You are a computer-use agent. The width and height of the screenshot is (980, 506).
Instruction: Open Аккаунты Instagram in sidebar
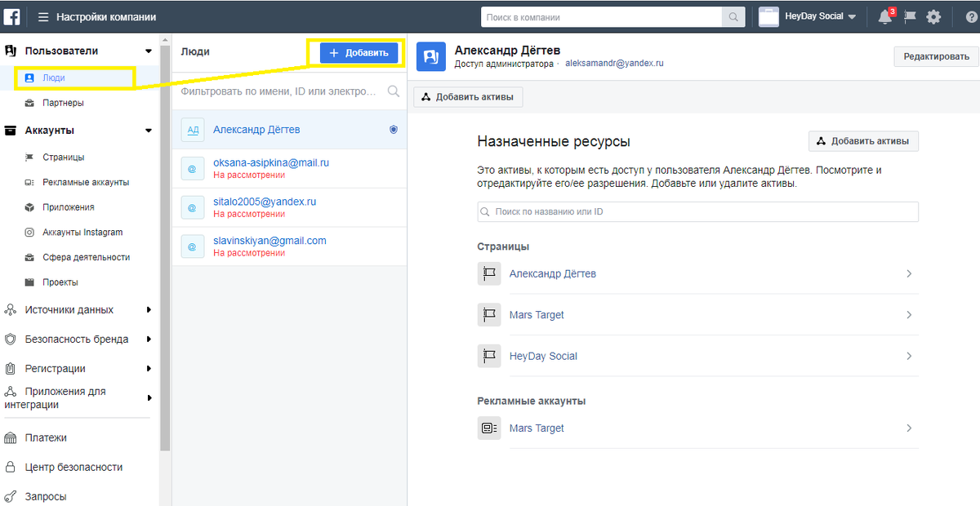click(82, 233)
